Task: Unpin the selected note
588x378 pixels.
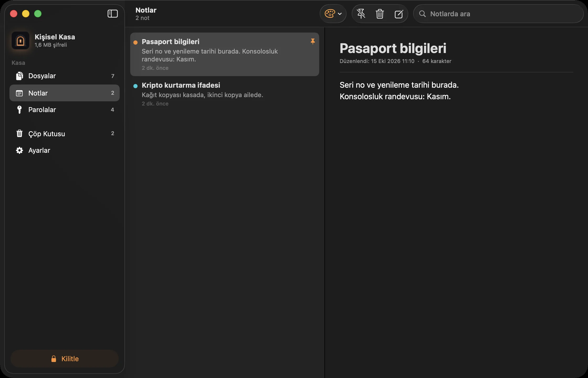Action: click(361, 14)
